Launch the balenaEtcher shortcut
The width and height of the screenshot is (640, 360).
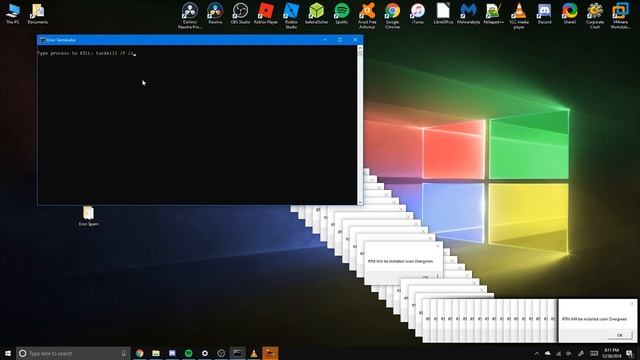point(316,13)
